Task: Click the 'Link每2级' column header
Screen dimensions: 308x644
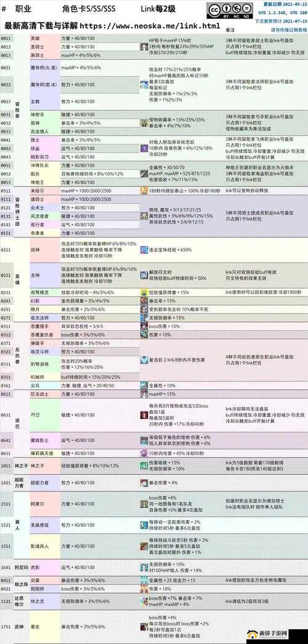Action: tap(159, 9)
